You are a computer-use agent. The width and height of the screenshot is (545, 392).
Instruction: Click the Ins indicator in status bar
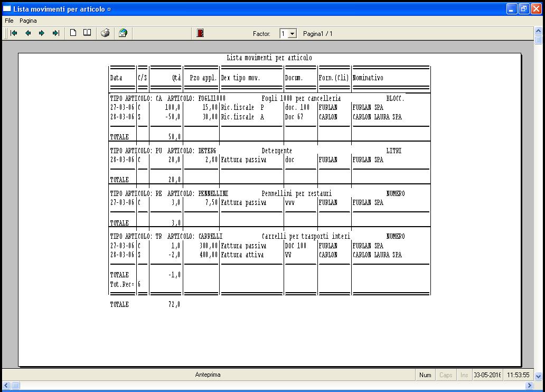pyautogui.click(x=464, y=375)
